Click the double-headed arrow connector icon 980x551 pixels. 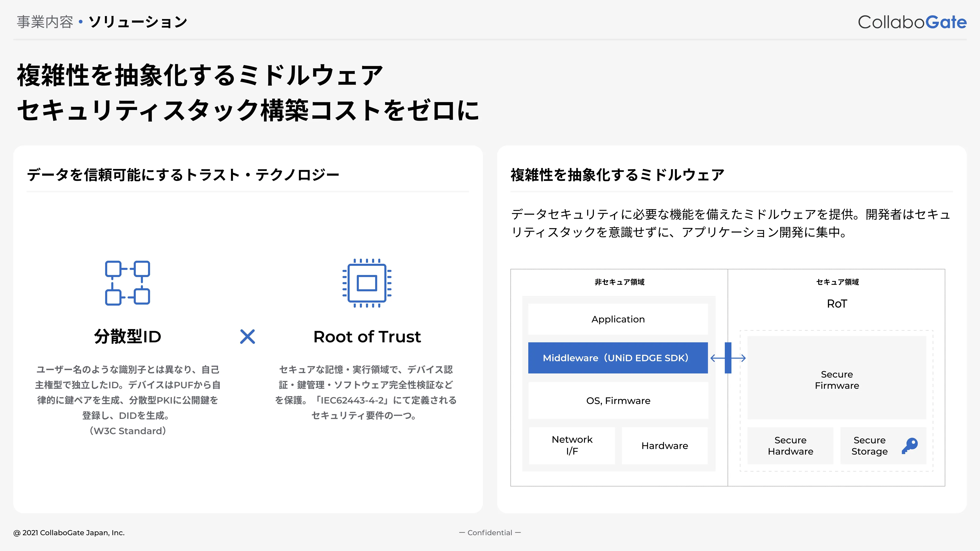pos(728,358)
